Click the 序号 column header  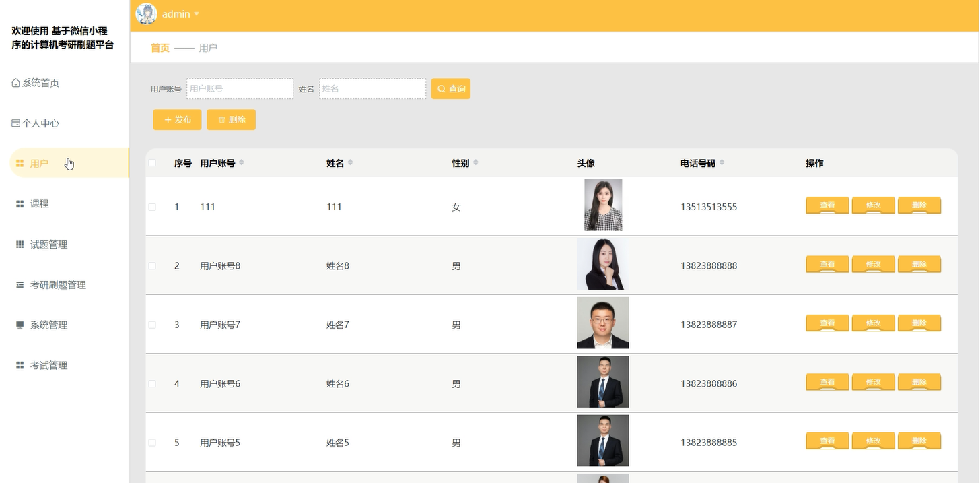183,163
